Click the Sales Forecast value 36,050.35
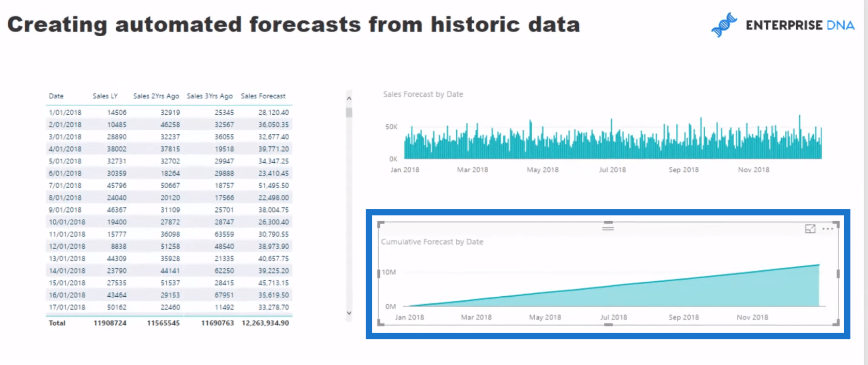Image resolution: width=868 pixels, height=365 pixels. 274,125
